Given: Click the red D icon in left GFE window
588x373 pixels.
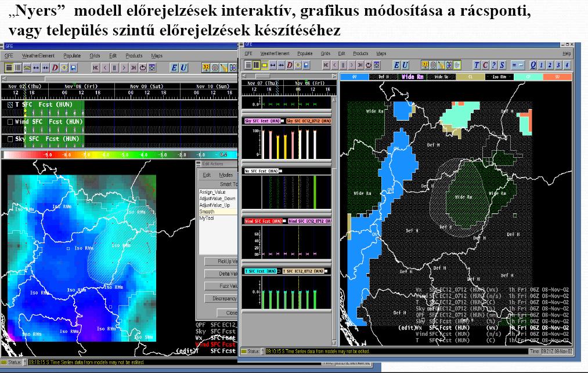Looking at the screenshot, I should pyautogui.click(x=55, y=68).
